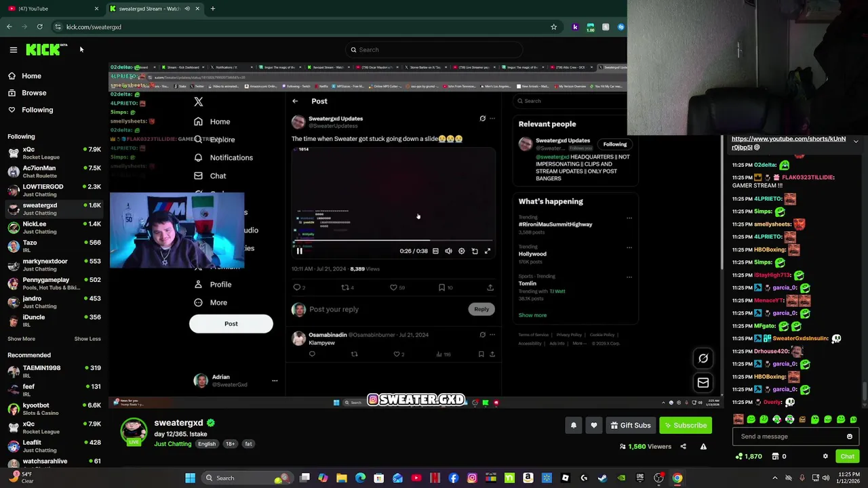This screenshot has width=868, height=488.
Task: Open the Kick hamburger sidebar menu
Action: (x=13, y=49)
